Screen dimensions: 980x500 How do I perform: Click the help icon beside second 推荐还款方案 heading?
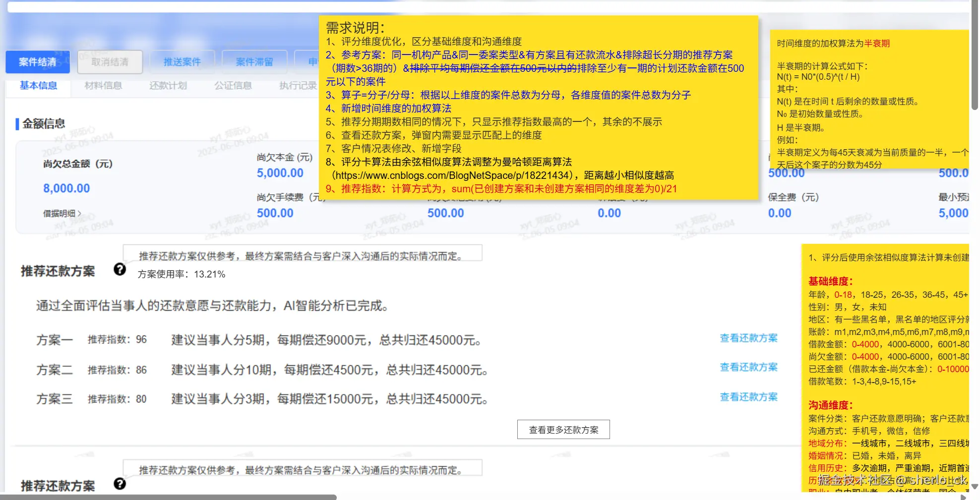(x=120, y=484)
